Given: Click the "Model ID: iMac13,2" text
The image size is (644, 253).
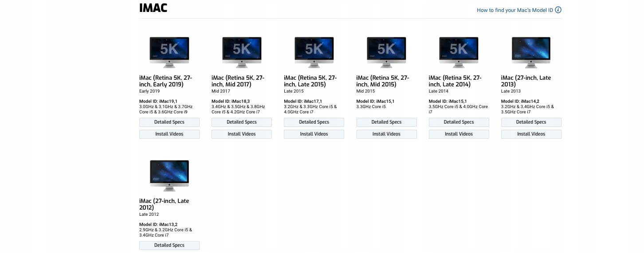Looking at the screenshot, I should click(x=158, y=225).
